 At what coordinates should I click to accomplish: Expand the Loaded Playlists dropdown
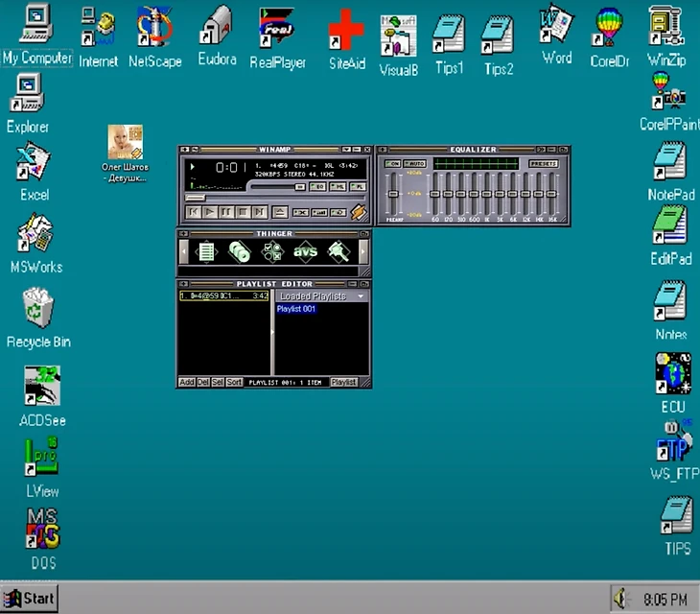tap(361, 296)
